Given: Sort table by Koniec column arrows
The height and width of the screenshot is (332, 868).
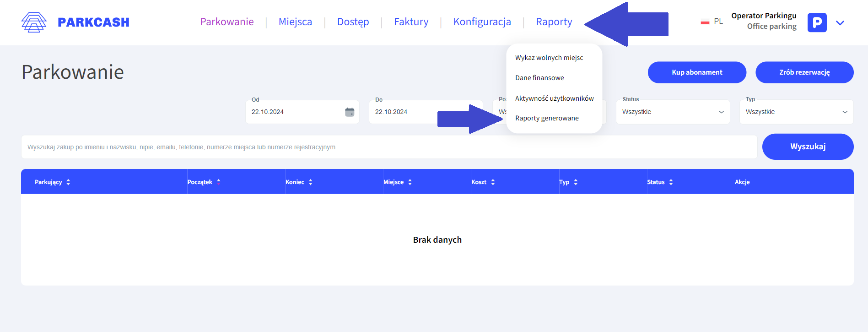Looking at the screenshot, I should pyautogui.click(x=311, y=182).
